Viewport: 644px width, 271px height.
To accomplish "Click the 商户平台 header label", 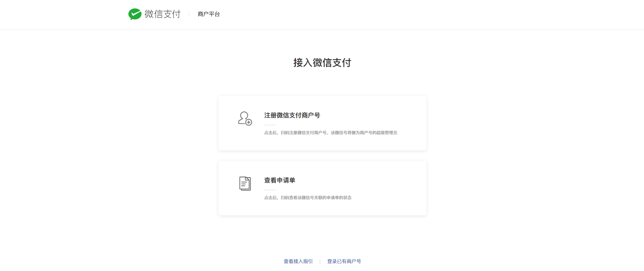I will (x=209, y=14).
